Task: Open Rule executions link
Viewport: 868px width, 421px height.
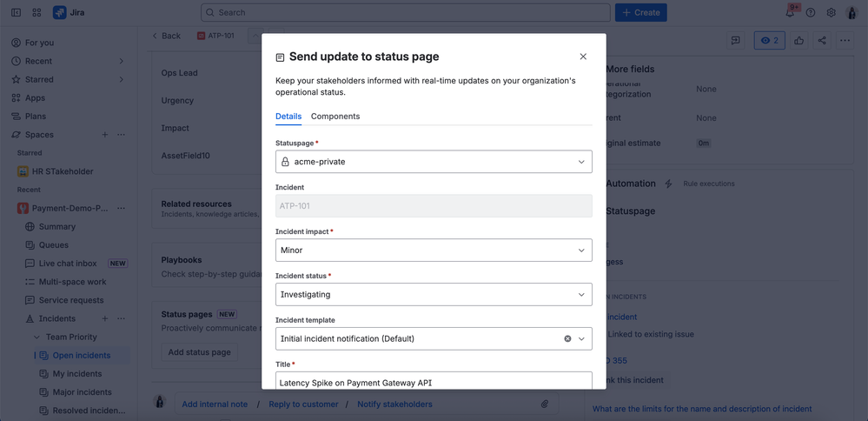Action: click(709, 184)
